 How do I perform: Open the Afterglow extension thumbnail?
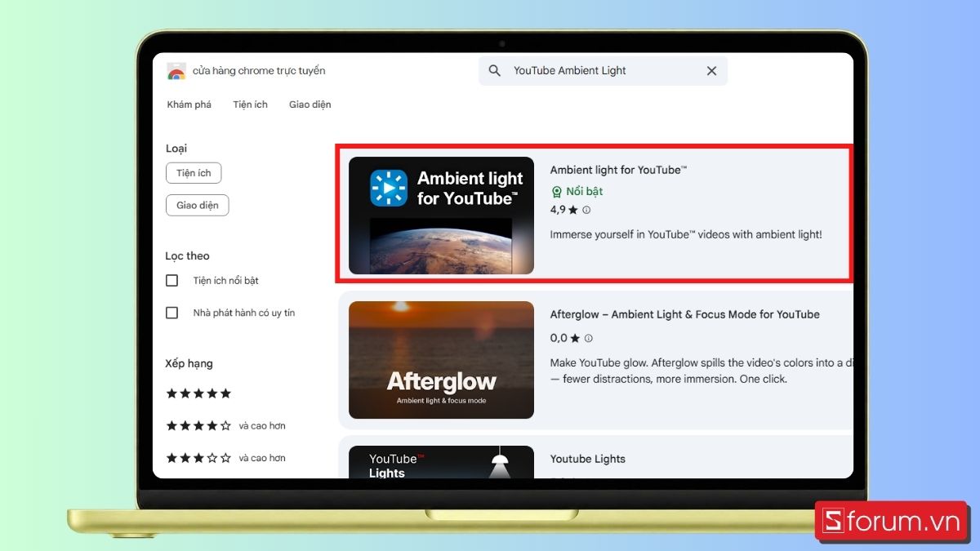click(441, 360)
